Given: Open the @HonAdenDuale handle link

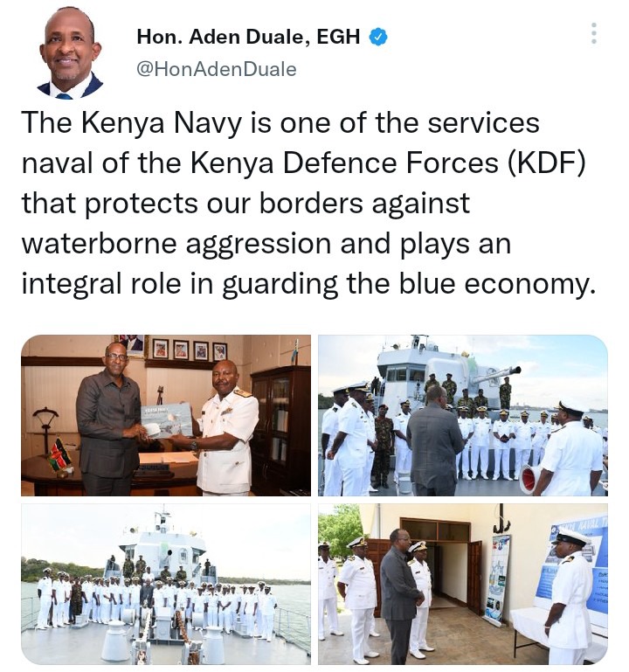Looking at the screenshot, I should [x=217, y=69].
